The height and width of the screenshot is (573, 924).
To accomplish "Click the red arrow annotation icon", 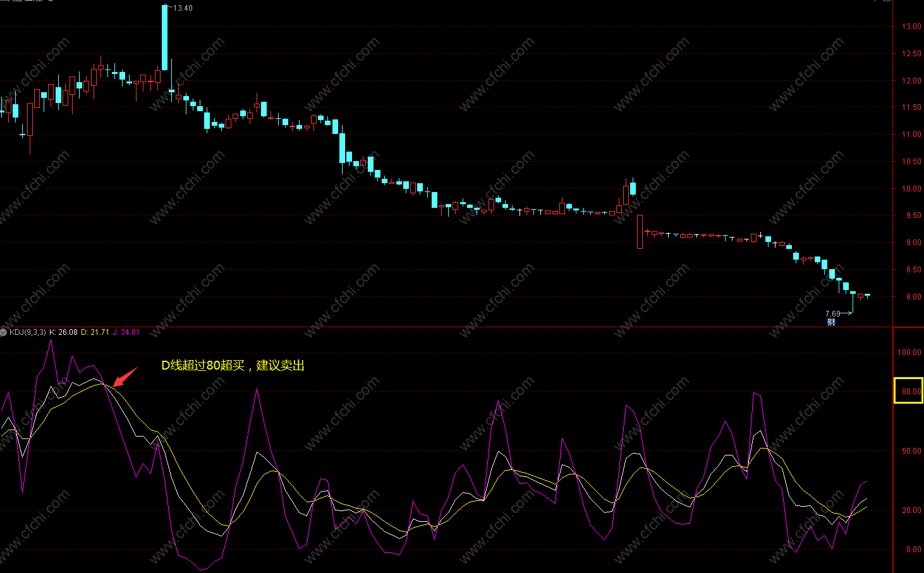I will click(x=125, y=377).
